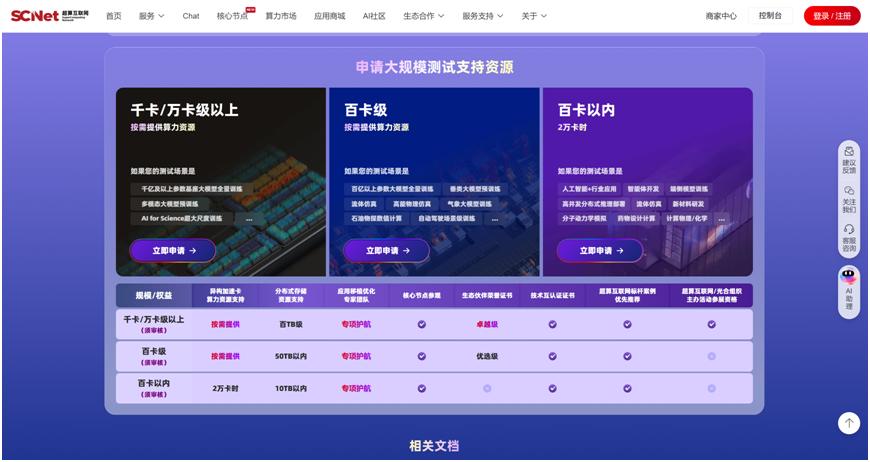
Task: Click the 标杆案例优先推荐 checkmark in 千卡/万卡级以上 row
Action: [628, 324]
